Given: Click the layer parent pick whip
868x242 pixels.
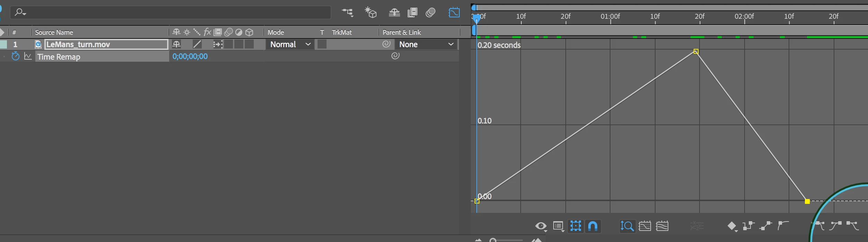Looking at the screenshot, I should [x=386, y=44].
